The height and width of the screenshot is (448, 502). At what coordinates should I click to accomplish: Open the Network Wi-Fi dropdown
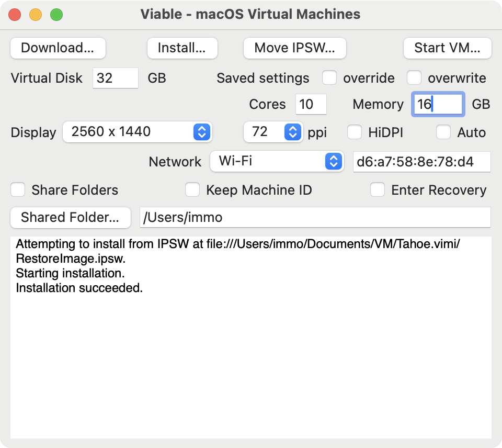(x=277, y=161)
